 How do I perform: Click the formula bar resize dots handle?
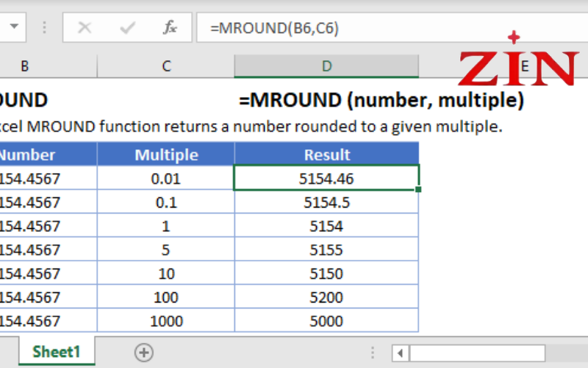44,27
